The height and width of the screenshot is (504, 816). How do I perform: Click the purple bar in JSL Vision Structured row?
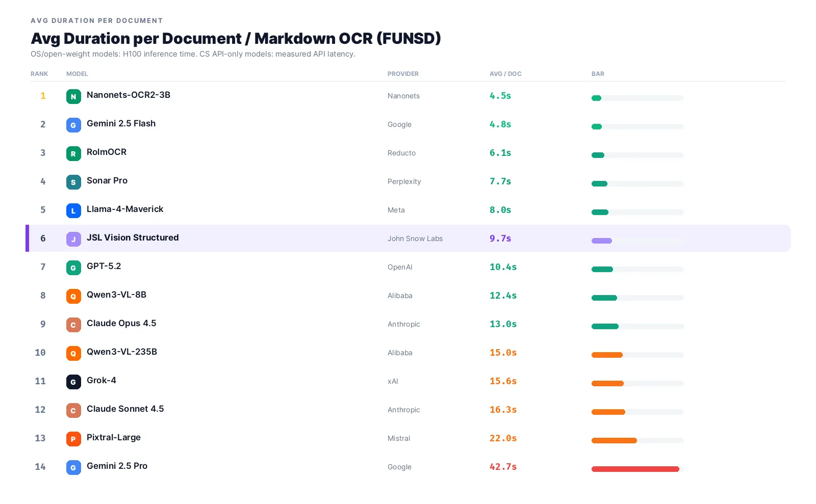coord(602,241)
